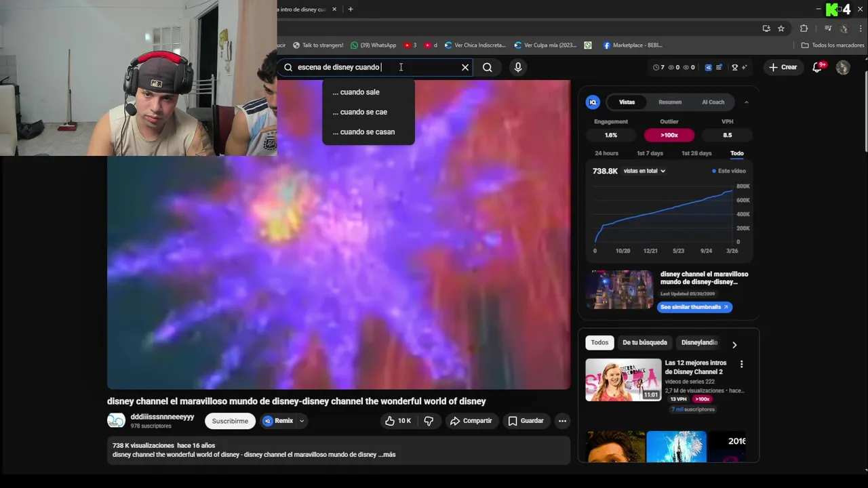Click inside the YouTube search field

tap(376, 67)
